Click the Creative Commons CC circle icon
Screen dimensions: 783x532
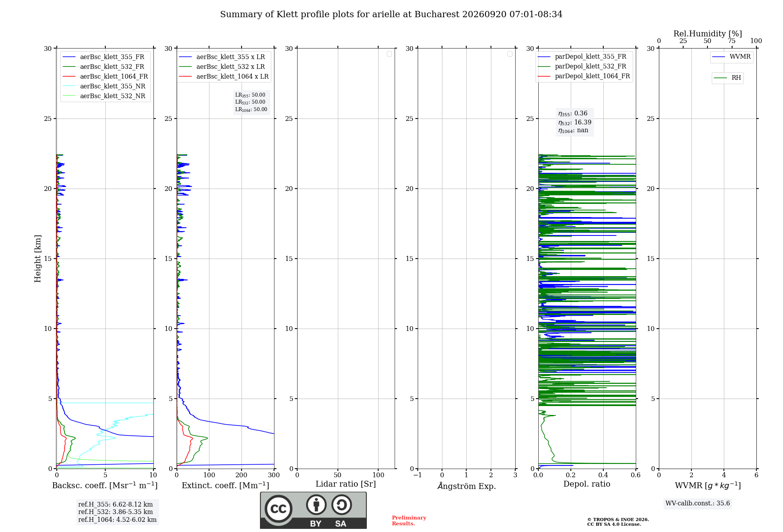(278, 509)
